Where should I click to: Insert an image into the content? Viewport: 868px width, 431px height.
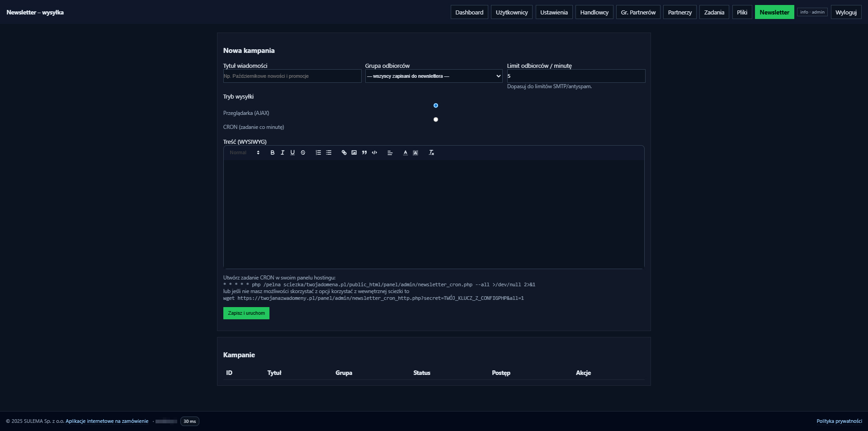pos(354,153)
